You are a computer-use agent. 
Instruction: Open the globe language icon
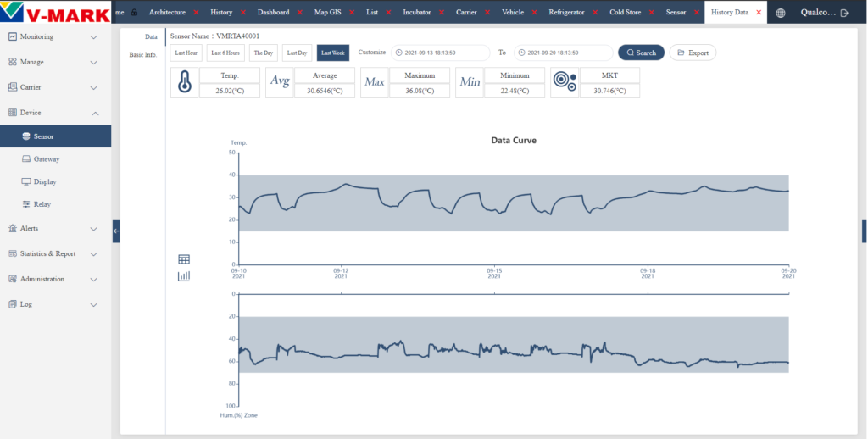click(x=781, y=13)
